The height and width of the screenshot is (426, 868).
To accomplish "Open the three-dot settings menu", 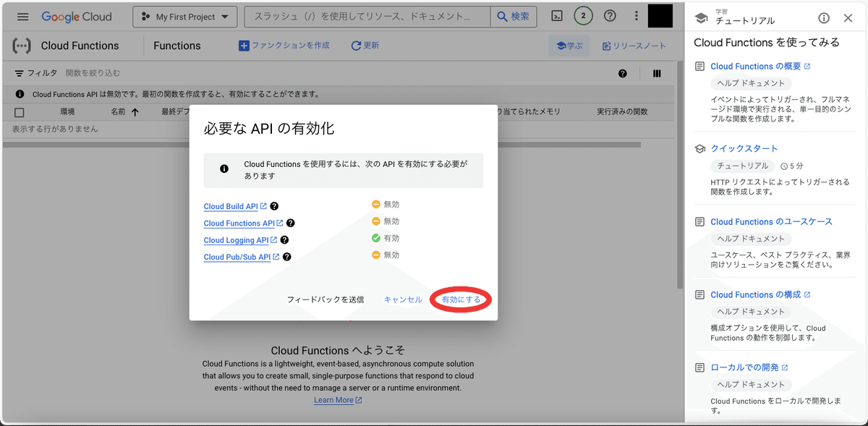I will coord(636,17).
